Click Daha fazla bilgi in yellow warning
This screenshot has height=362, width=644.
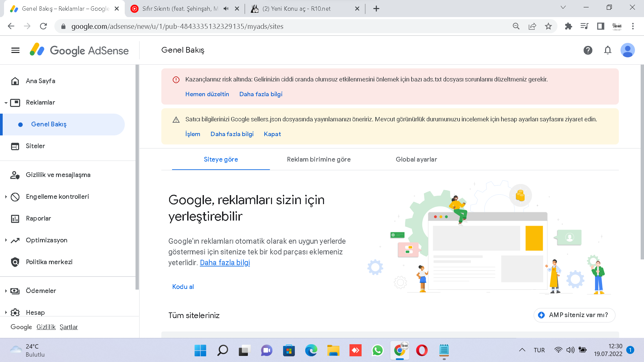pos(232,134)
